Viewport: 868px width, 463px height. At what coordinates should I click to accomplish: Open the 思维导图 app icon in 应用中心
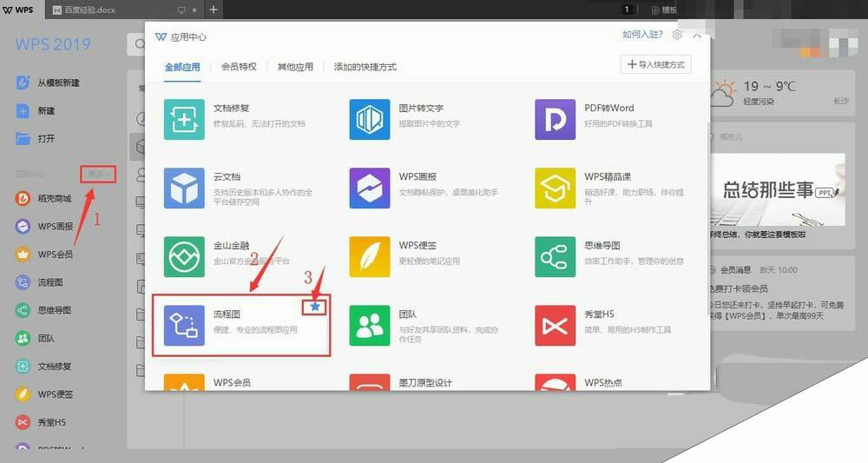pyautogui.click(x=555, y=256)
